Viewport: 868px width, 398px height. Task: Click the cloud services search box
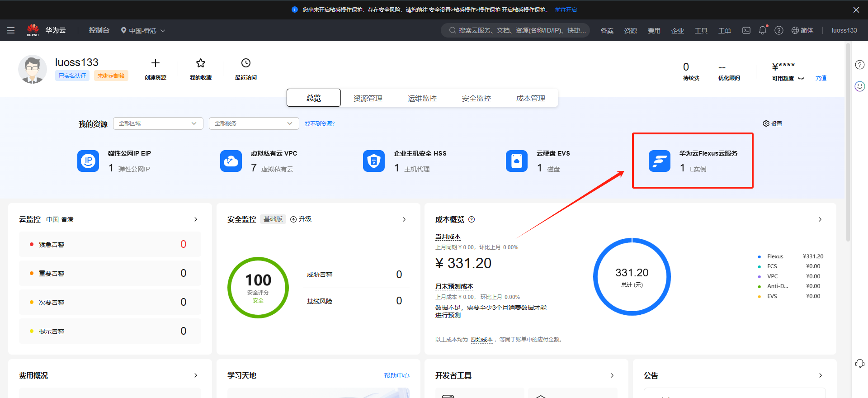515,30
